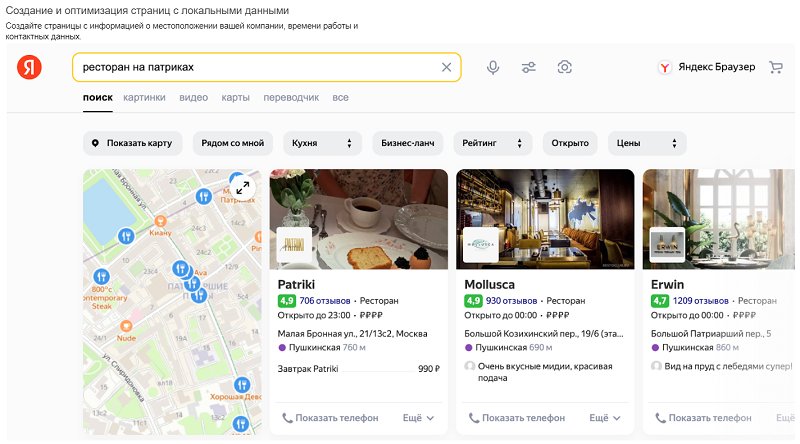
Task: Clear the search query with the X
Action: pos(446,67)
